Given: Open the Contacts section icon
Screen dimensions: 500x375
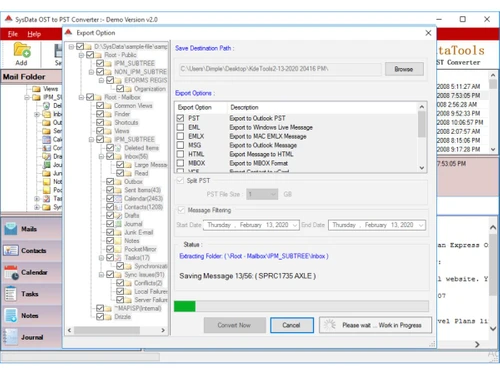Looking at the screenshot, I should point(11,251).
